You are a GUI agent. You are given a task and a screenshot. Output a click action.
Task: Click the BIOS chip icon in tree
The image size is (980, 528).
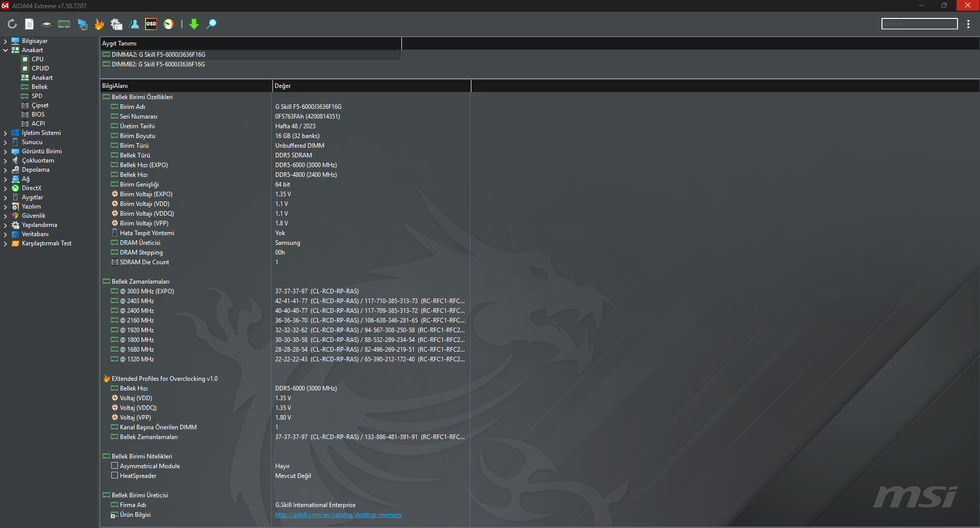click(x=25, y=114)
